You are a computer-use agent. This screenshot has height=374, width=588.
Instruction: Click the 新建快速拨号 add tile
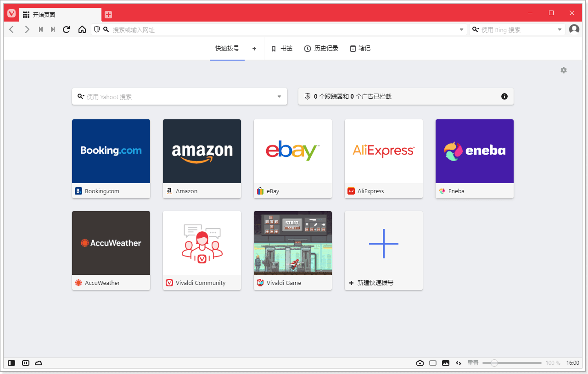point(384,251)
